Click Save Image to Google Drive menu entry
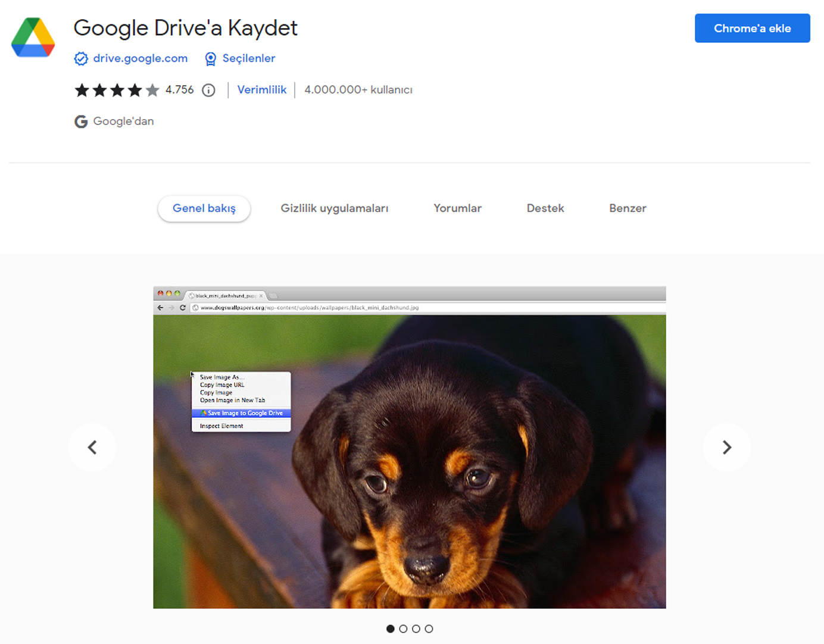This screenshot has height=644, width=824. [x=241, y=413]
